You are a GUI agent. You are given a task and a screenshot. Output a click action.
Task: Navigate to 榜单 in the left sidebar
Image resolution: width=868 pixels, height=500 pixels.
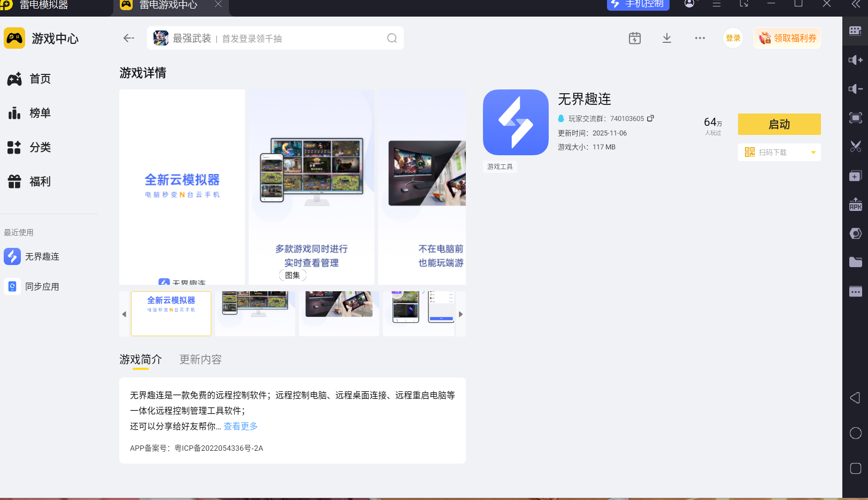pos(39,113)
